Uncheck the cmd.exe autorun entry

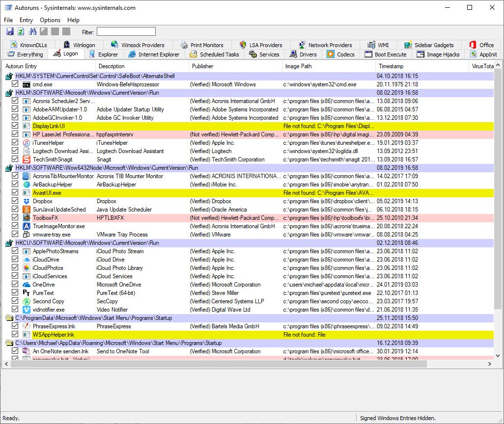(x=15, y=84)
